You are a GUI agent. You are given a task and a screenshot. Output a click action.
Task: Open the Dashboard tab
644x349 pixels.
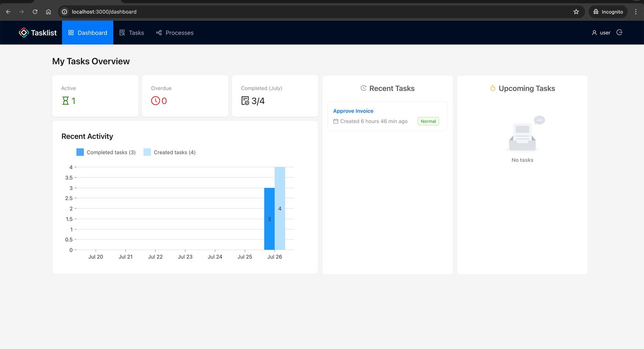tap(88, 33)
